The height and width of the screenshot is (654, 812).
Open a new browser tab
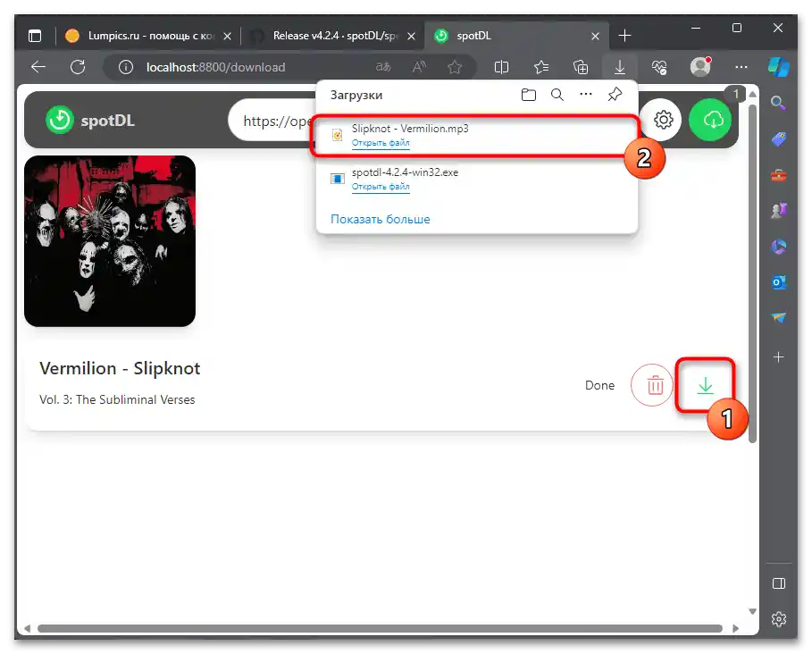point(625,36)
